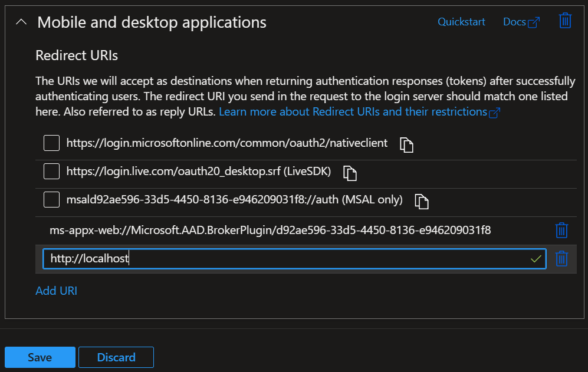
Task: Open the Docs external link
Action: click(521, 22)
